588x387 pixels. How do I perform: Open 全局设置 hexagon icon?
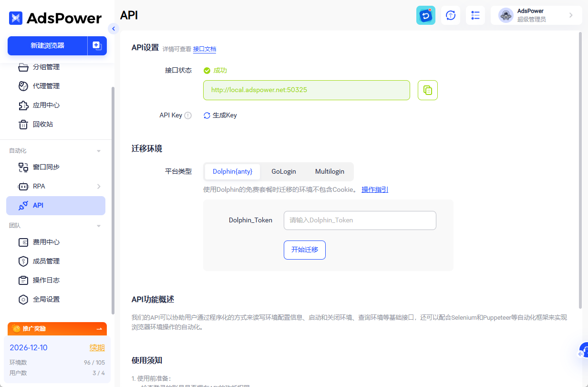click(23, 299)
